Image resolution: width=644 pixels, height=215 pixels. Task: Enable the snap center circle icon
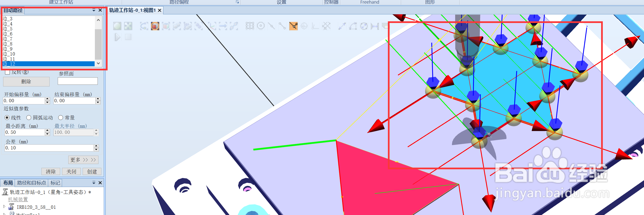260,26
